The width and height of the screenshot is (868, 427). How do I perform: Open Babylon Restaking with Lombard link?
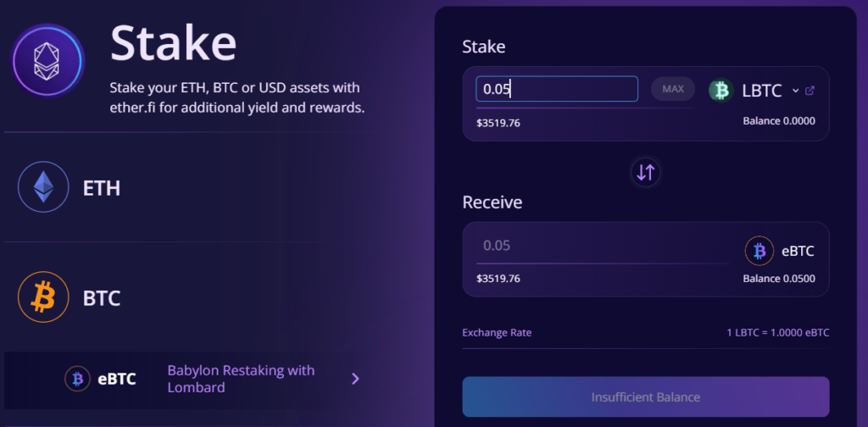click(241, 379)
